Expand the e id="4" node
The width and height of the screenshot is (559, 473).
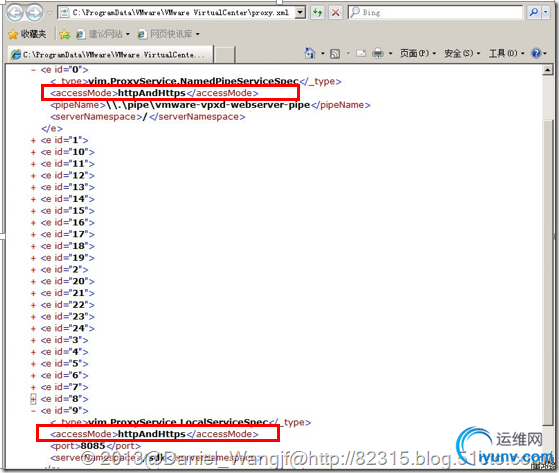[33, 352]
